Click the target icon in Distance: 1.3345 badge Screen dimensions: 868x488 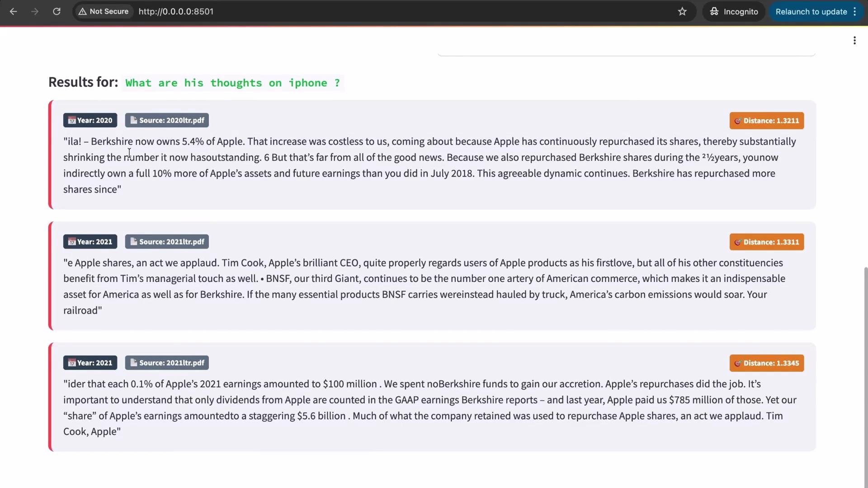[x=738, y=364]
